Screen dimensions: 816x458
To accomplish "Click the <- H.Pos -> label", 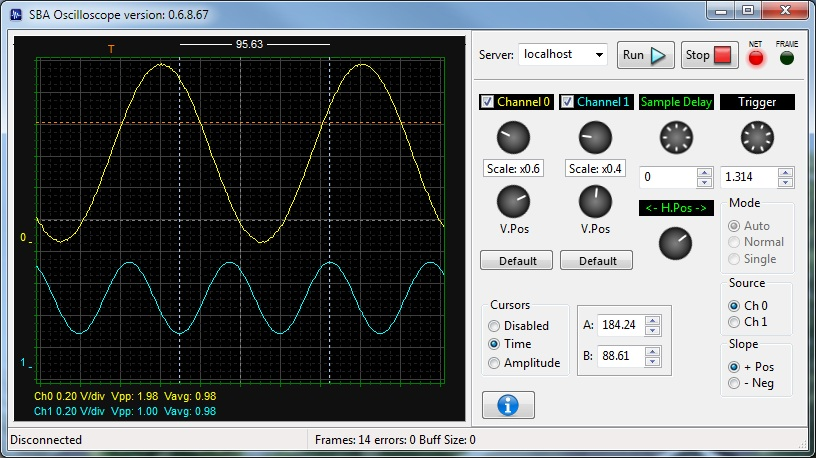I will click(x=676, y=208).
